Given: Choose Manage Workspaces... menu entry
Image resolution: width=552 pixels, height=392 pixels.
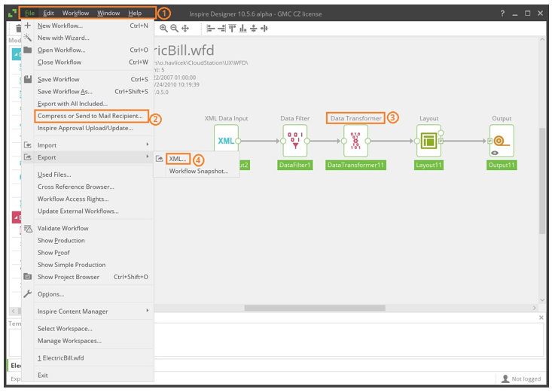Looking at the screenshot, I should click(87, 341).
